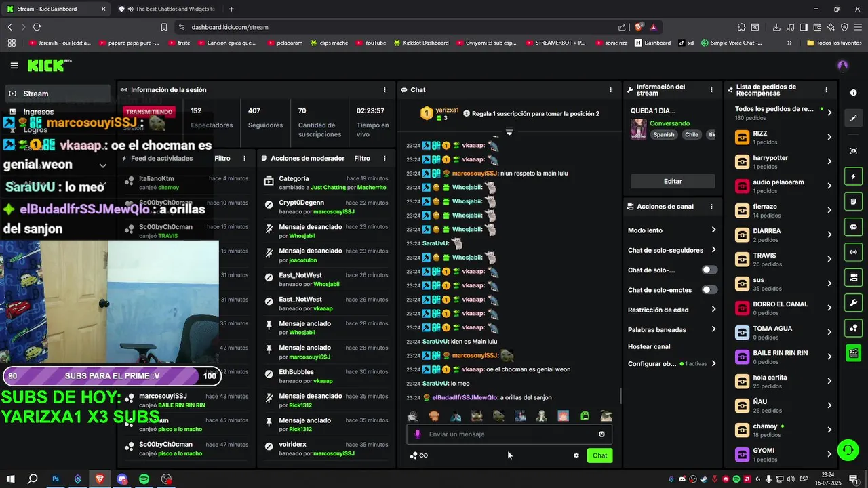Open Photoshop from the Windows taskbar

coord(56,479)
